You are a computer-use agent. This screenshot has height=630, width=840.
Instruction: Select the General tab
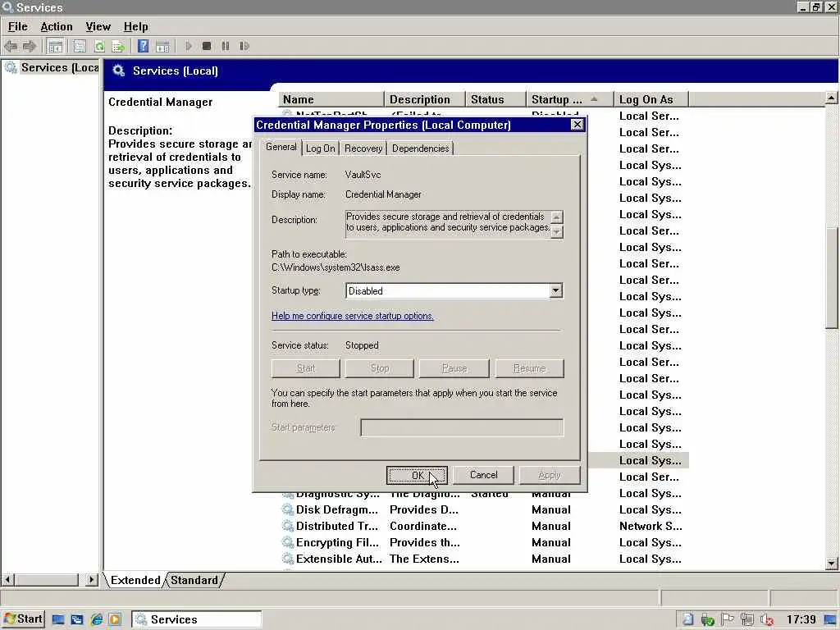281,147
